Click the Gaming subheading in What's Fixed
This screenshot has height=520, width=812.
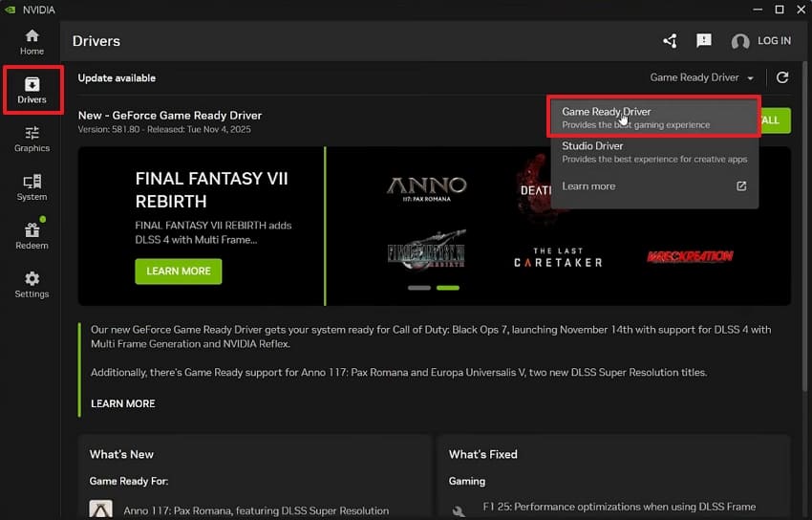click(466, 481)
